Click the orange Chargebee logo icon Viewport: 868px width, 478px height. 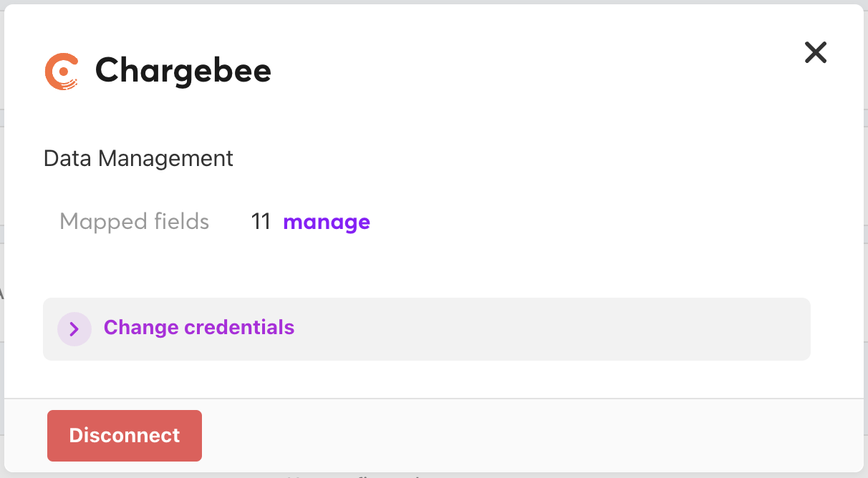tap(62, 72)
